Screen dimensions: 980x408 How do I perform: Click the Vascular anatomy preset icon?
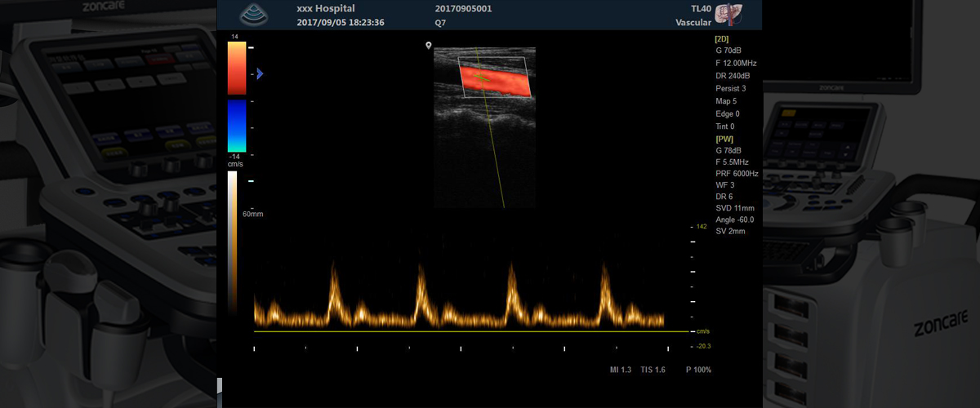point(725,14)
